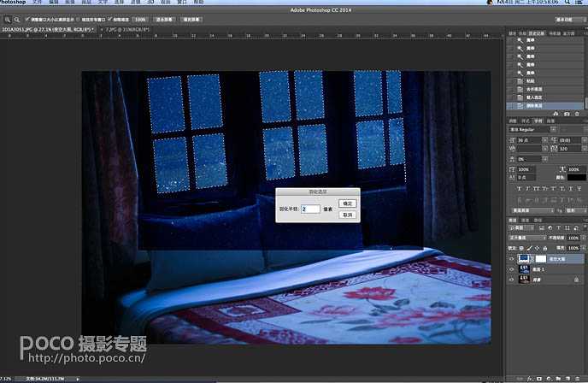Select the 1D1A3051.JPG document tab
Screen dimensions: 588x383
coord(47,29)
